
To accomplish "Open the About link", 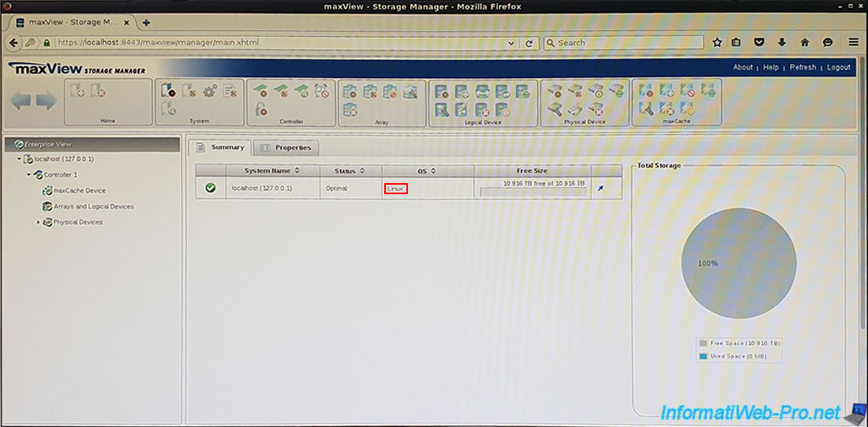I will (743, 67).
